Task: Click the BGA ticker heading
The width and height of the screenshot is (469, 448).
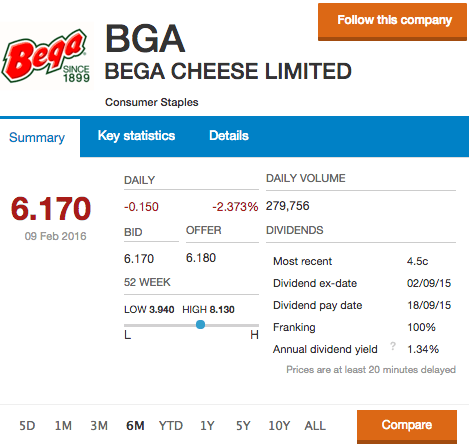Action: (145, 39)
